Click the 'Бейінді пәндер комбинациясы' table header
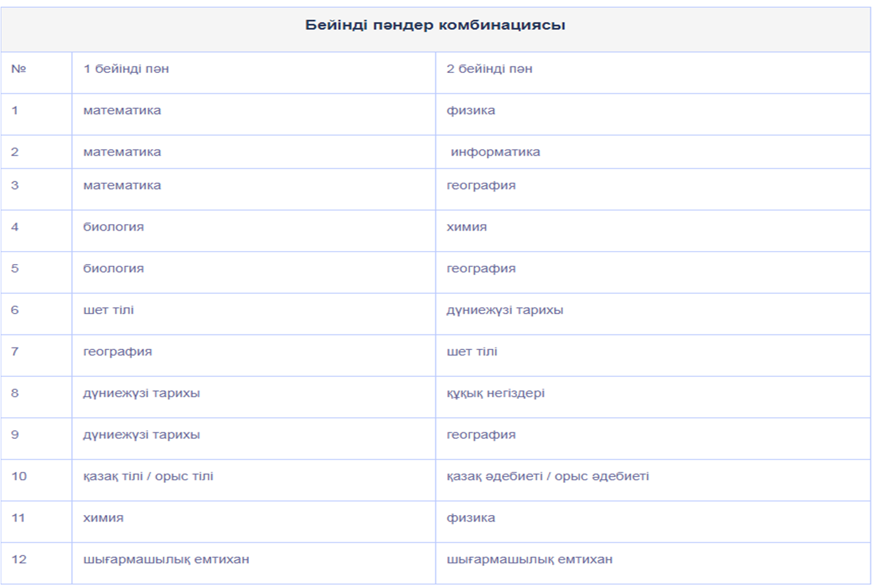Image resolution: width=880 pixels, height=588 pixels. point(435,25)
